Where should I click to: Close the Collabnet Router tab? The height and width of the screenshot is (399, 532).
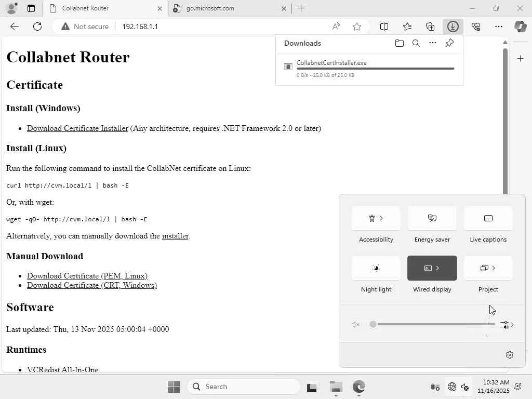(x=159, y=8)
